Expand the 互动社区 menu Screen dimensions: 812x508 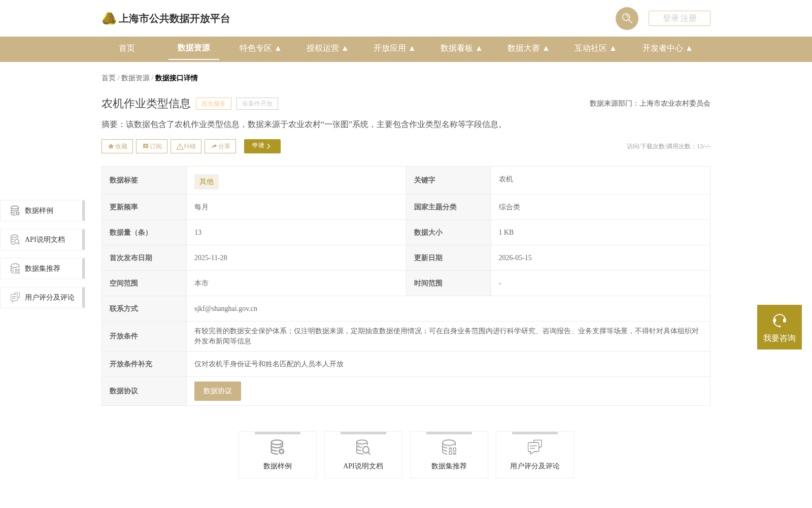click(595, 48)
